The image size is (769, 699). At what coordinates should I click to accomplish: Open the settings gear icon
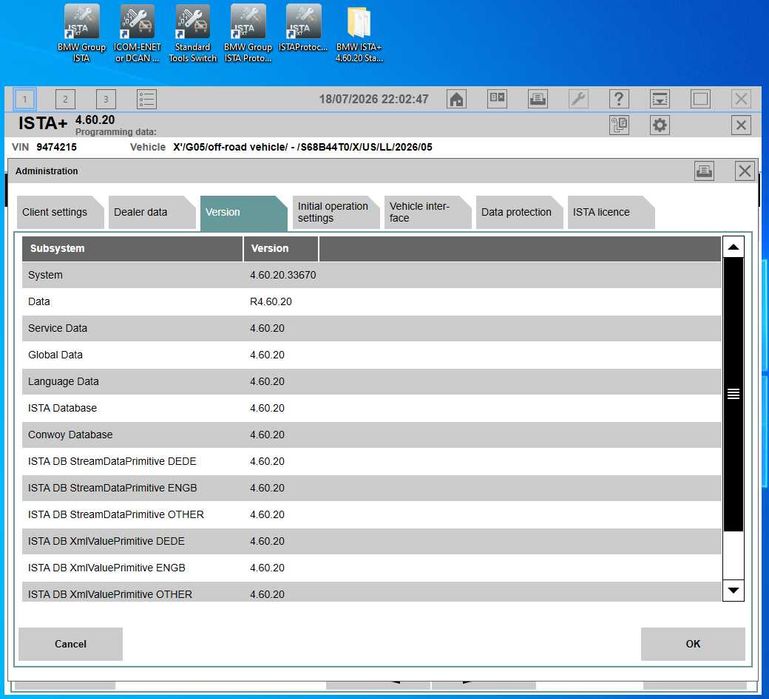point(660,126)
